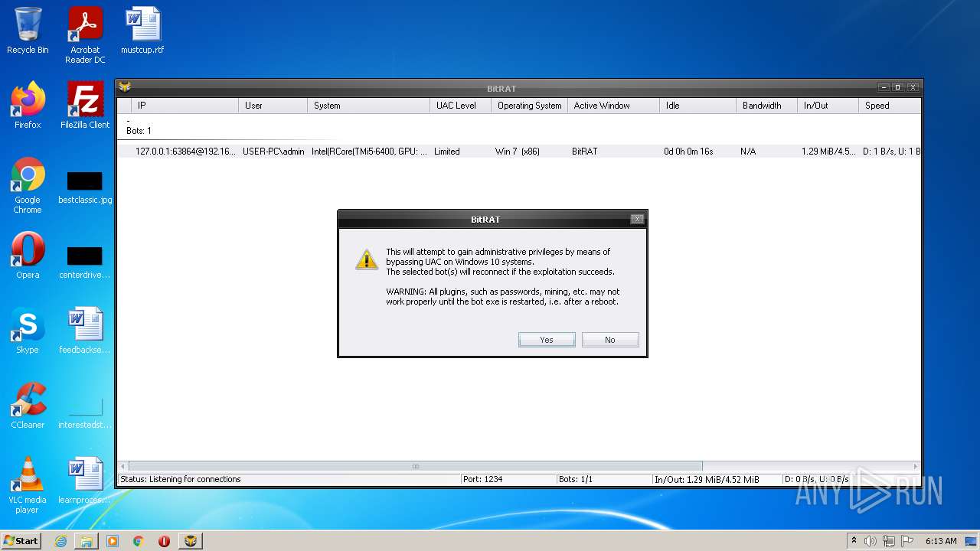The height and width of the screenshot is (551, 980).
Task: Select bot row 127.0.0.1:63864
Action: click(518, 152)
